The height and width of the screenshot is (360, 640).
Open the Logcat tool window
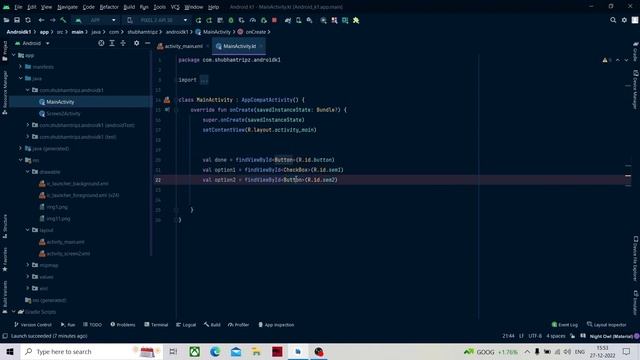[186, 325]
